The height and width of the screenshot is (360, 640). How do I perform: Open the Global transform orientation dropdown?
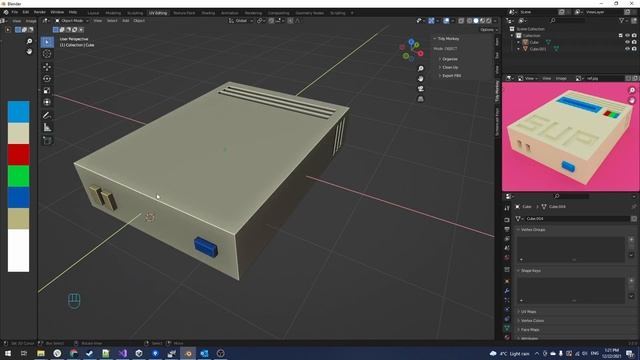(241, 20)
